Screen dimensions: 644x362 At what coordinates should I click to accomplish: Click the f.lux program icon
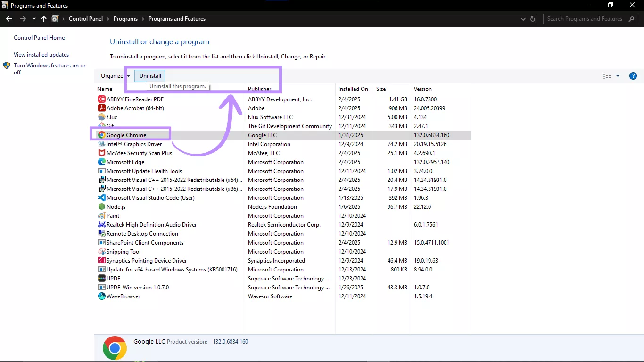101,117
